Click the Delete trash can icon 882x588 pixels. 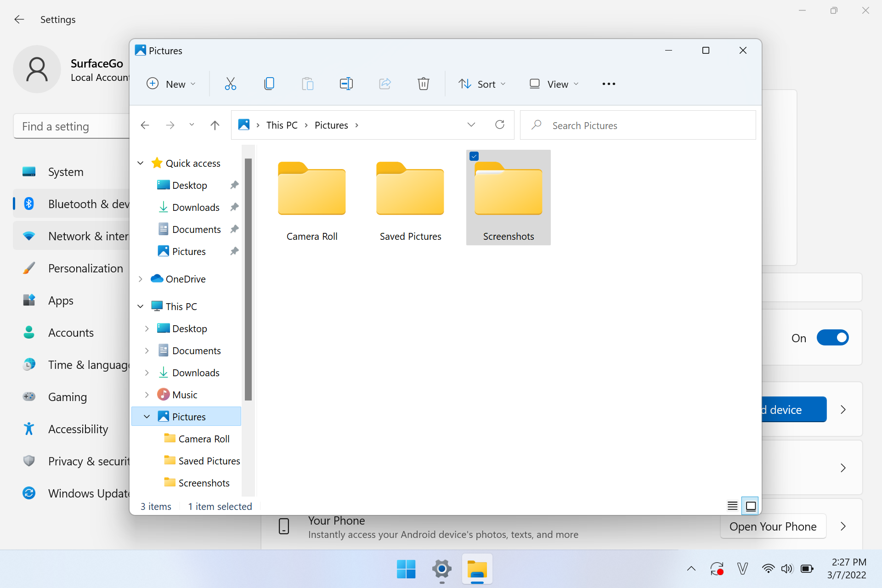pyautogui.click(x=423, y=84)
